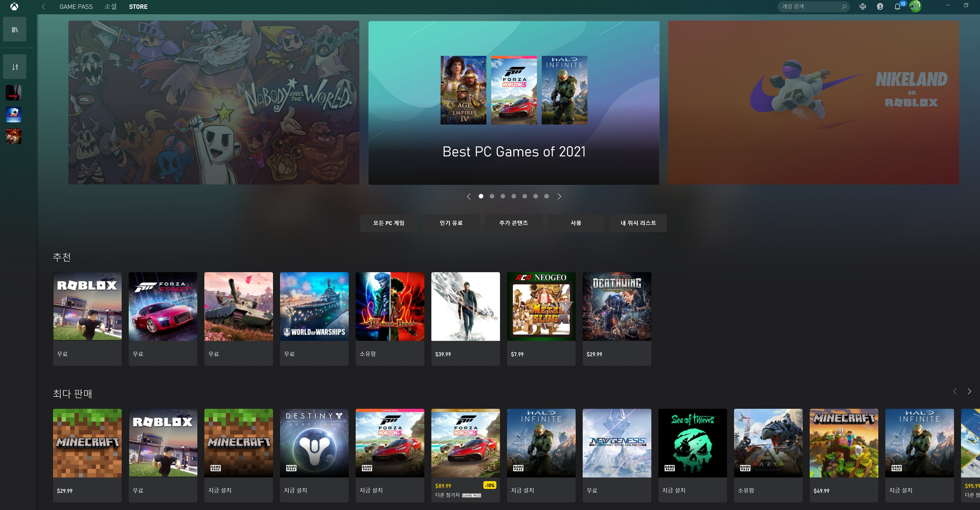
Task: Select the third carousel dot
Action: pos(503,196)
